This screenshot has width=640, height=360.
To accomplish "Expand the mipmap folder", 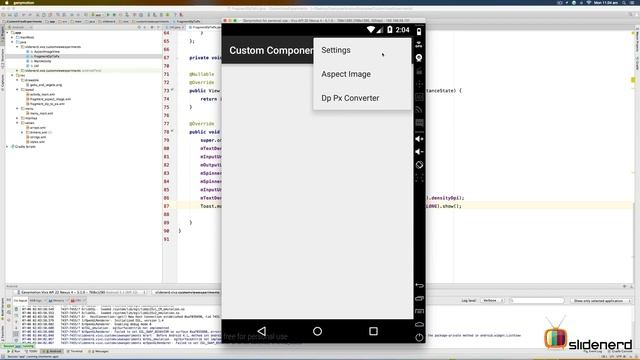I will point(17,118).
